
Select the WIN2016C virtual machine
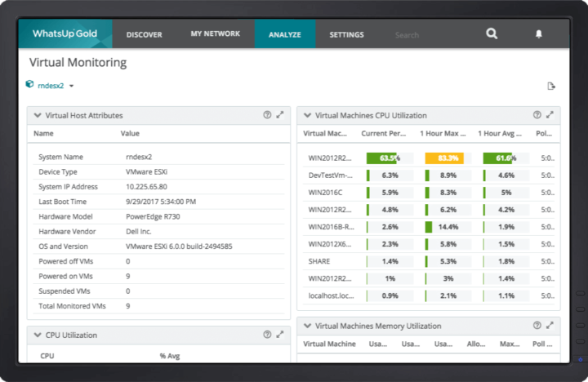(325, 193)
